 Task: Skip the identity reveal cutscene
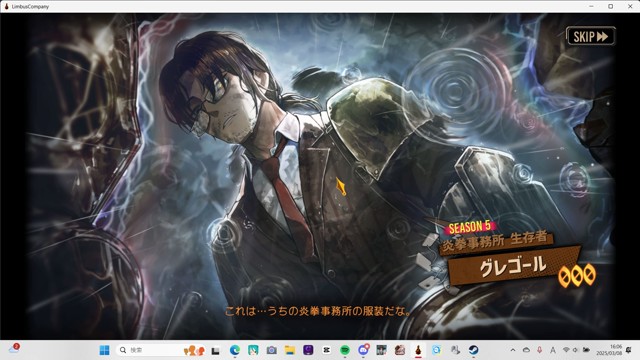pyautogui.click(x=590, y=36)
